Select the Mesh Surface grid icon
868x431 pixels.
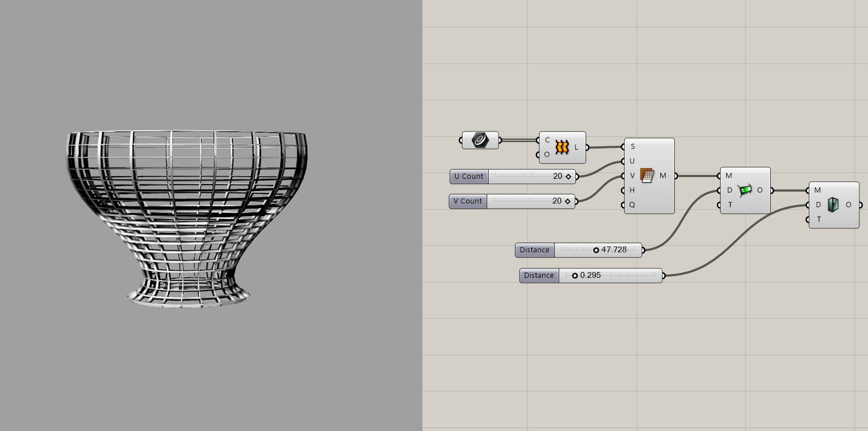pos(647,175)
